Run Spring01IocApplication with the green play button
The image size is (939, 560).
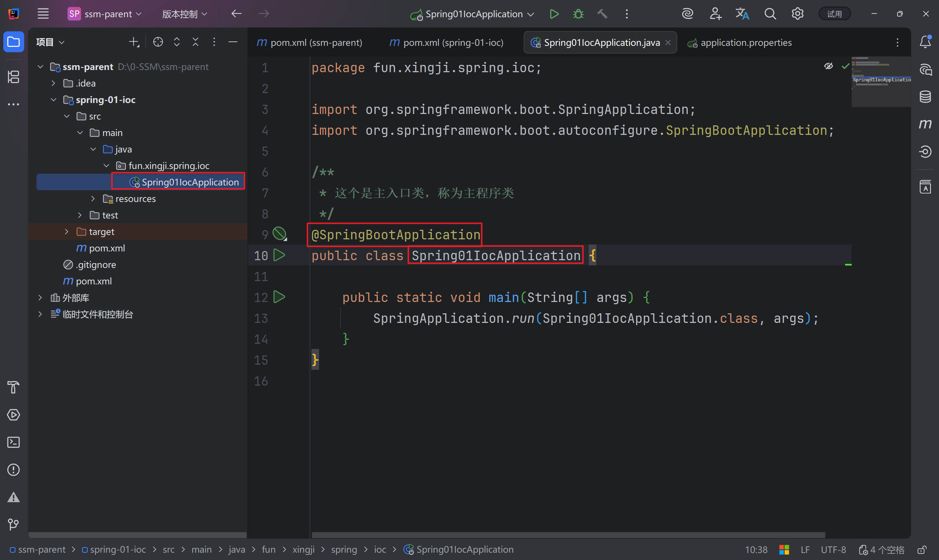(554, 14)
